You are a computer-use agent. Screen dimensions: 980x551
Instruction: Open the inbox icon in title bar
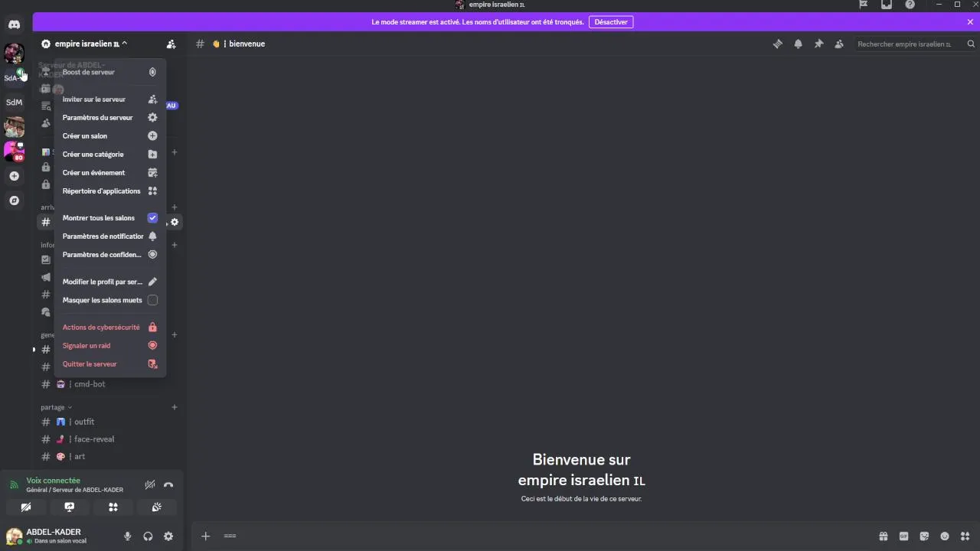click(887, 5)
